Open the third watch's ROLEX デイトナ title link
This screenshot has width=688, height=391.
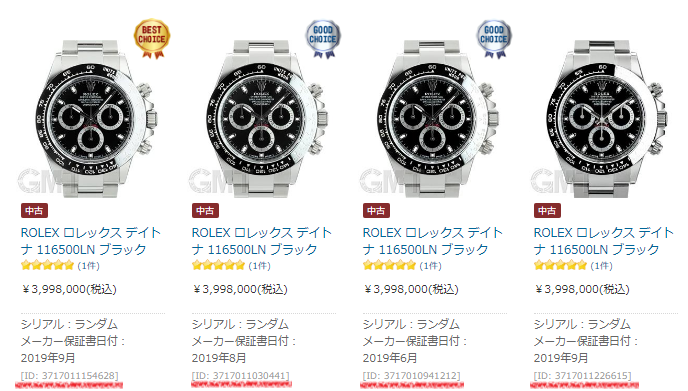[433, 241]
